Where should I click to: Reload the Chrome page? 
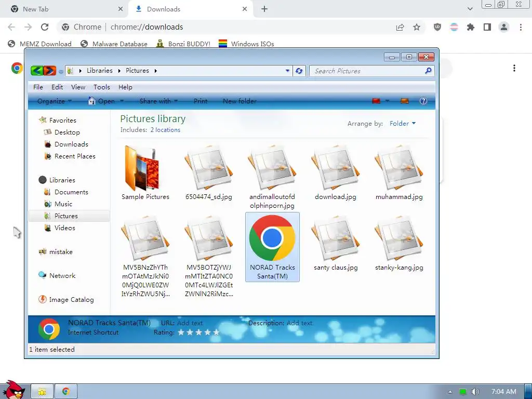[x=45, y=27]
